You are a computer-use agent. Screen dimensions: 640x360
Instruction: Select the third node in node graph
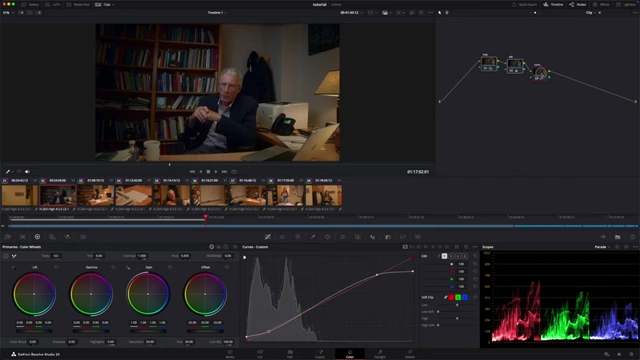point(540,73)
